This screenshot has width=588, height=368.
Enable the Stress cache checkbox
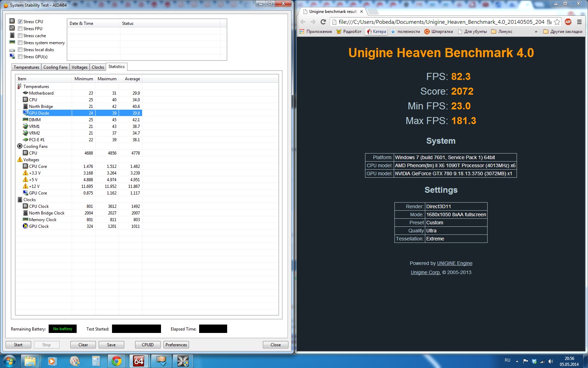(20, 36)
